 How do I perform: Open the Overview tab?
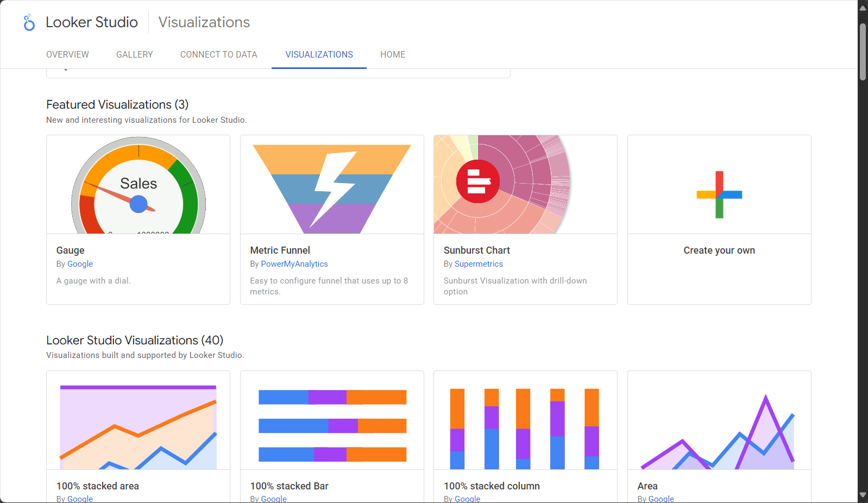[67, 54]
